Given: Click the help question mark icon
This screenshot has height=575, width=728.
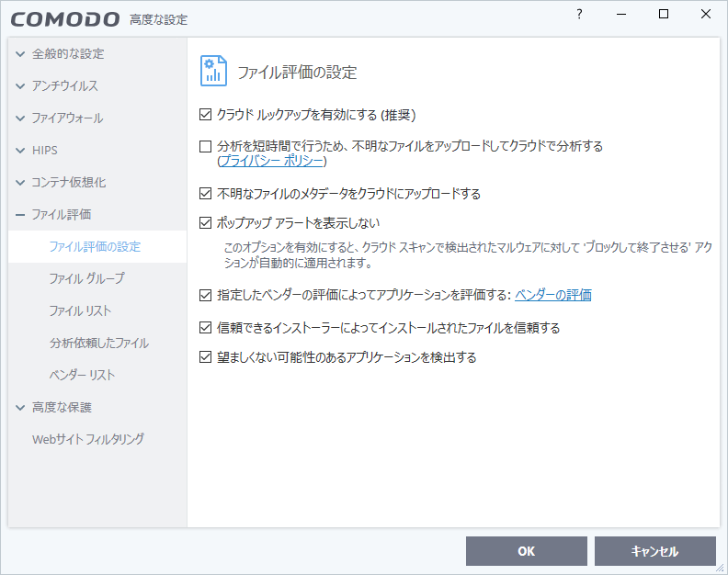Looking at the screenshot, I should [579, 15].
